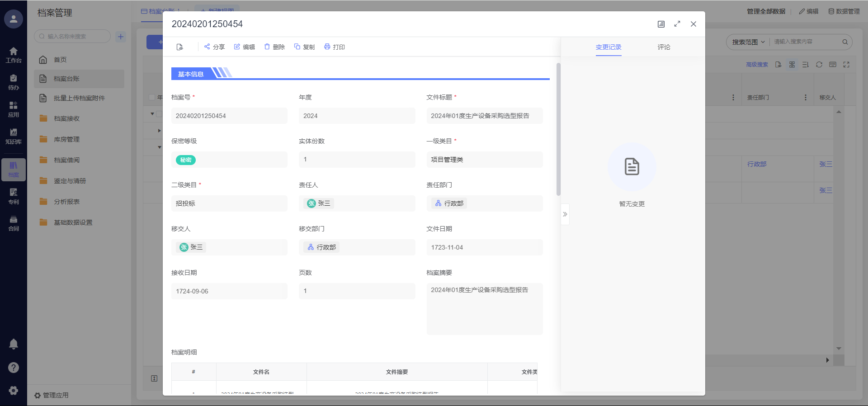Click the Edit pencil icon in dialog
The image size is (868, 406).
coord(237,47)
